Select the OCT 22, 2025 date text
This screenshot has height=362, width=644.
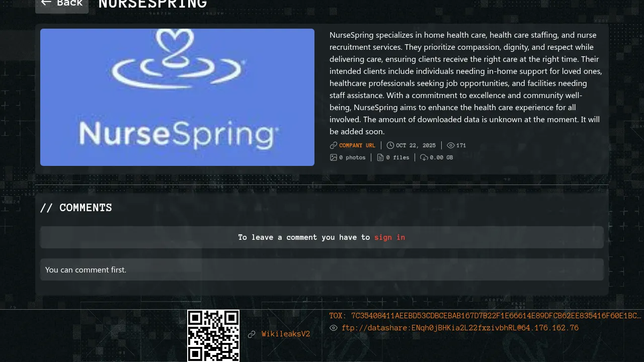click(416, 145)
